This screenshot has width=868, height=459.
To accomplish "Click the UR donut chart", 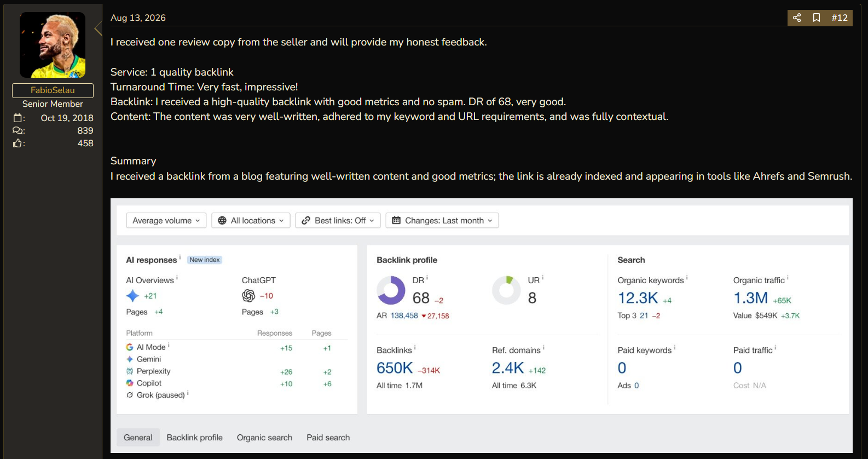I will point(506,290).
